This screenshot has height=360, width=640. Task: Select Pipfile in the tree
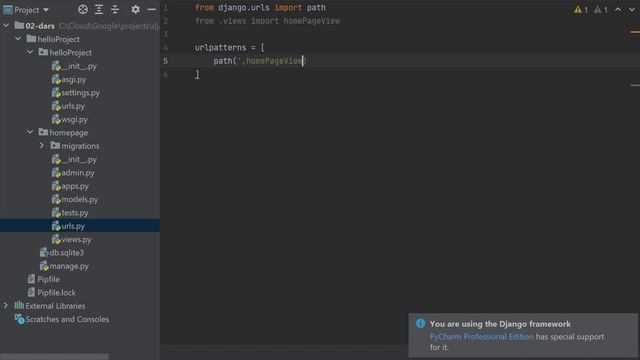(44, 279)
